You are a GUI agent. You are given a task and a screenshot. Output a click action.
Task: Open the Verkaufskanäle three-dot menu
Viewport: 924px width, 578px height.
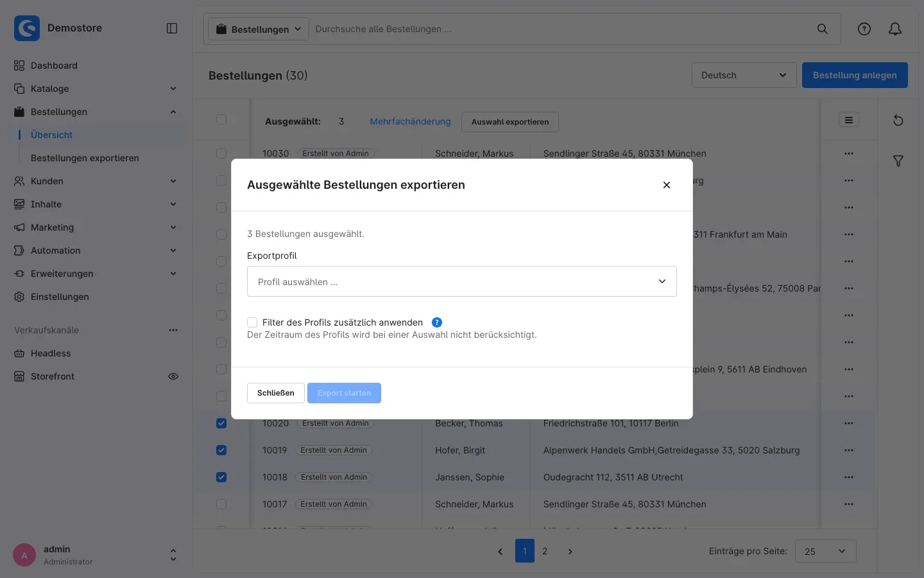pos(173,330)
